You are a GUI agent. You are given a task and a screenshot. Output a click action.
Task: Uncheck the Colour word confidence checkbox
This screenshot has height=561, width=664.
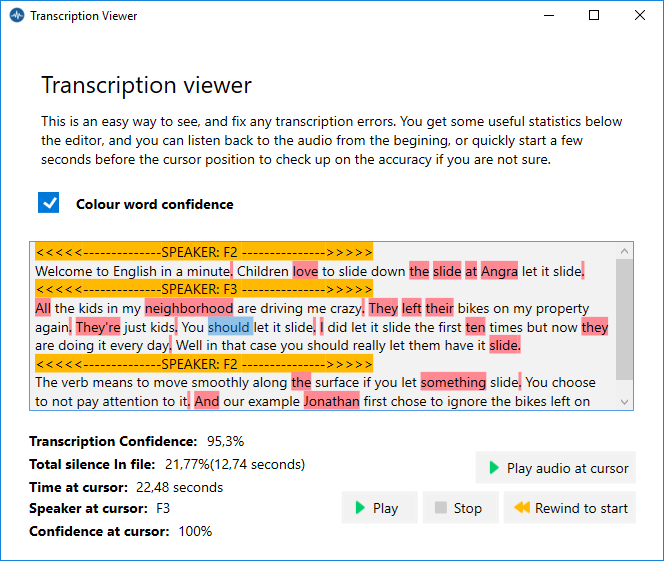tap(49, 203)
